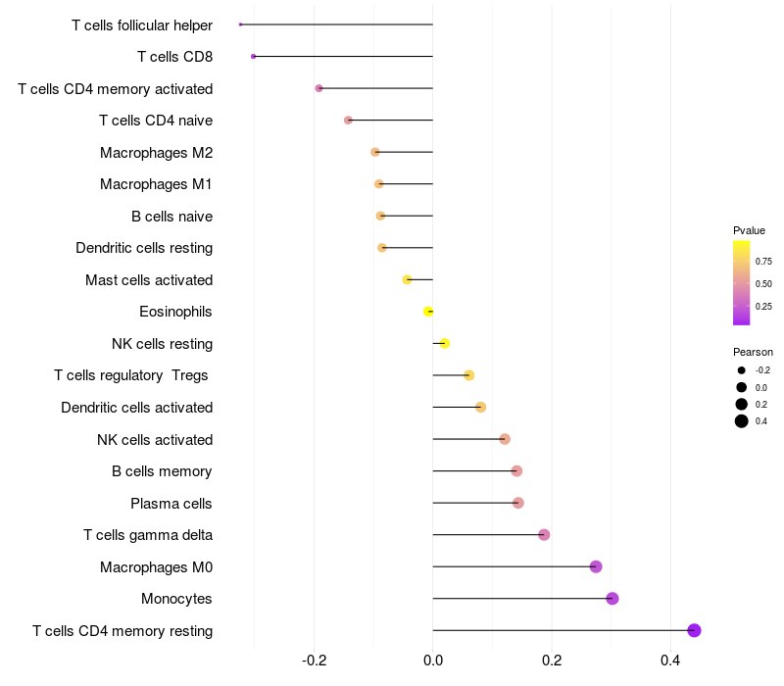Select the Monocytes data point
The image size is (784, 686).
612,599
